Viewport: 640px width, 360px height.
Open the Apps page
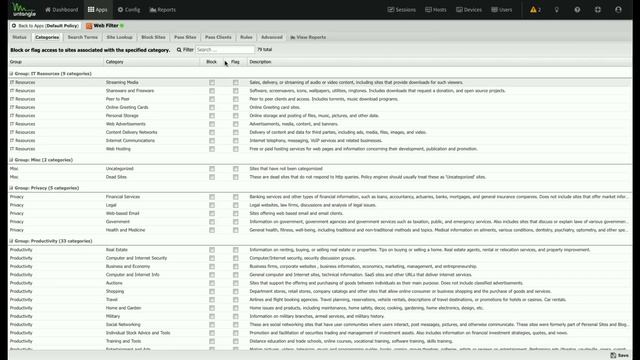pos(98,10)
